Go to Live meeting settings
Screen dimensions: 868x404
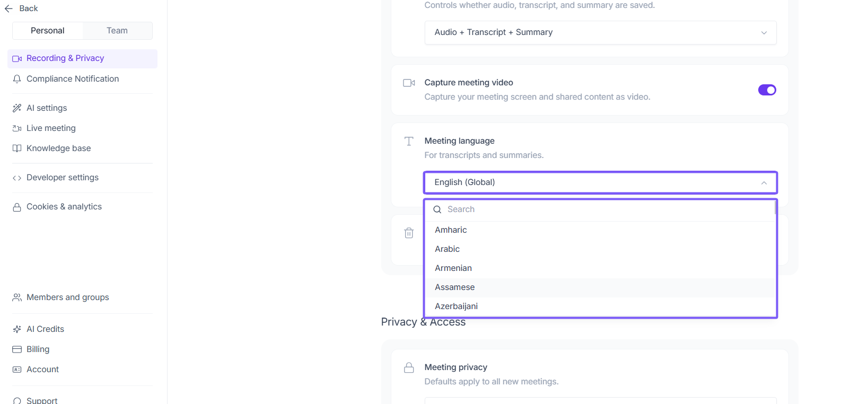click(x=51, y=128)
